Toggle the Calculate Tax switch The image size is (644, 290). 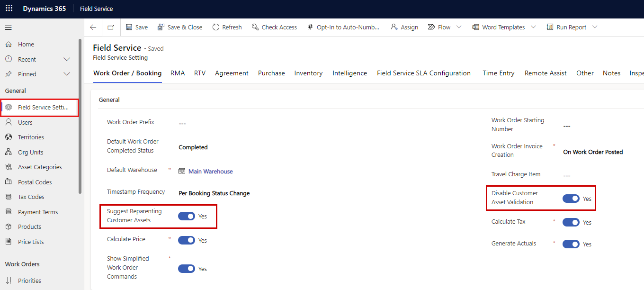tap(571, 222)
